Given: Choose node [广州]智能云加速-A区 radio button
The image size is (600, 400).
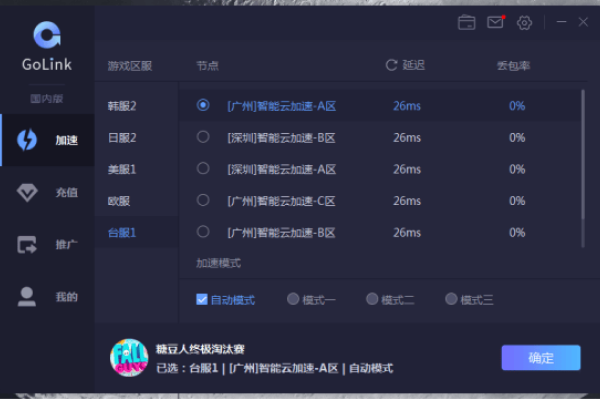Looking at the screenshot, I should click(203, 105).
